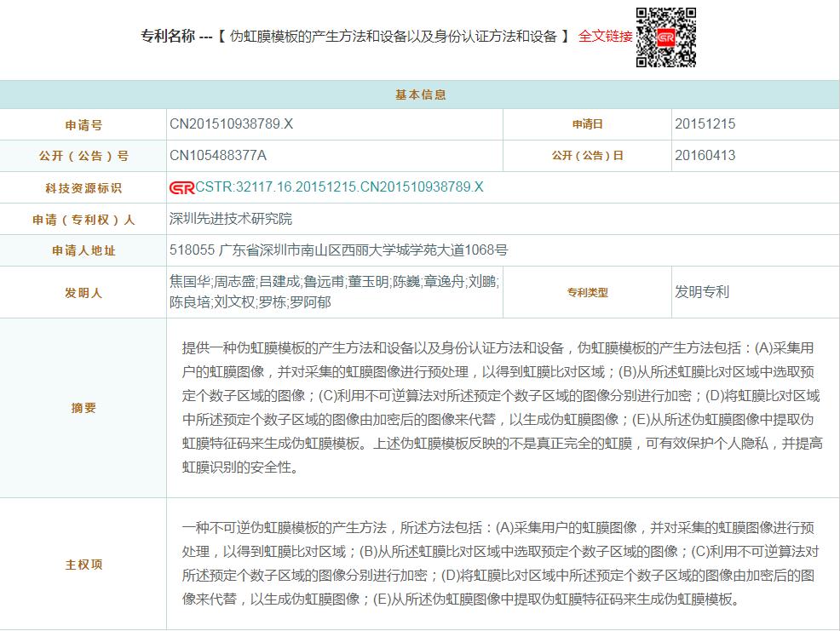Click the red CSTR logo icon
The image size is (840, 631).
181,187
